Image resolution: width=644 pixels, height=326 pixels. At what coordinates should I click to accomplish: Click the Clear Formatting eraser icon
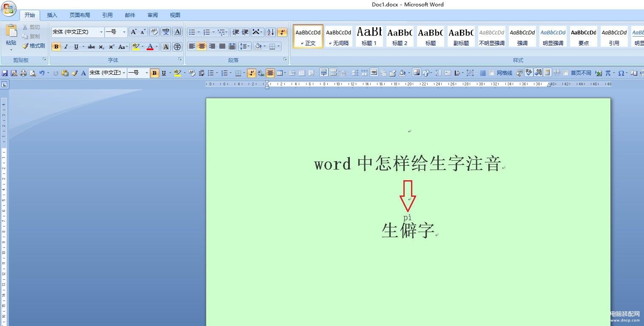[x=154, y=32]
